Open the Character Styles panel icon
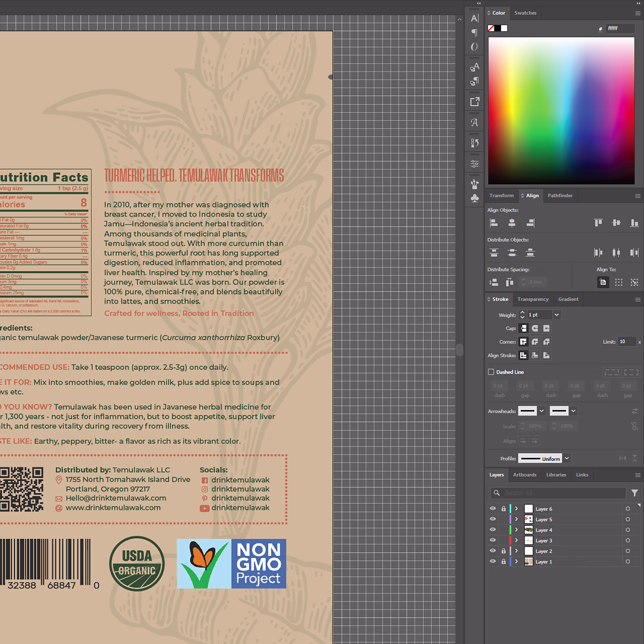Screen dimensions: 644x644 [x=474, y=67]
